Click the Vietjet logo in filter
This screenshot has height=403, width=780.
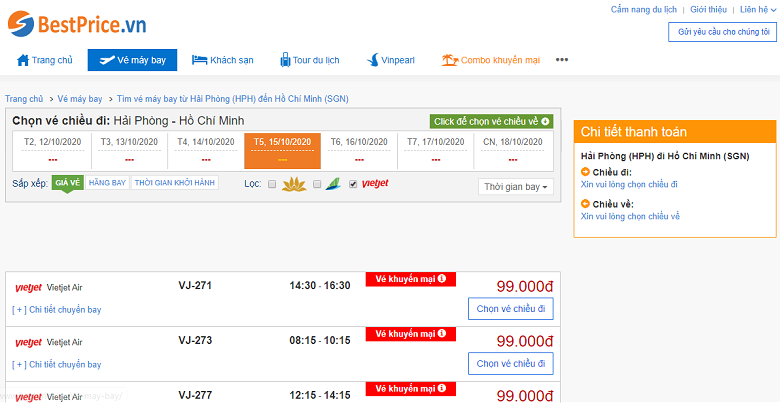point(375,184)
